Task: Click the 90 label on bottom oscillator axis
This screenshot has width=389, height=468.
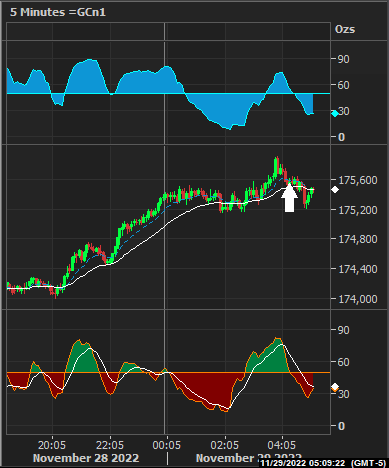Action: click(x=344, y=330)
